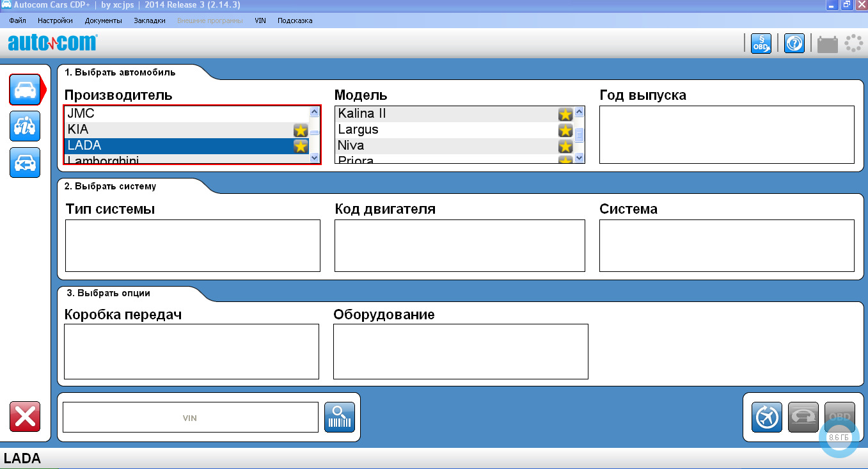
Task: Click the manufacturer list scroll-down arrow
Action: coord(314,157)
